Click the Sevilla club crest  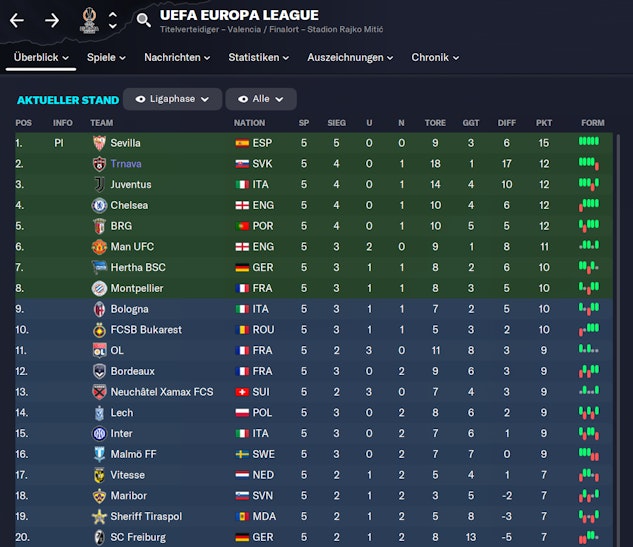coord(99,143)
